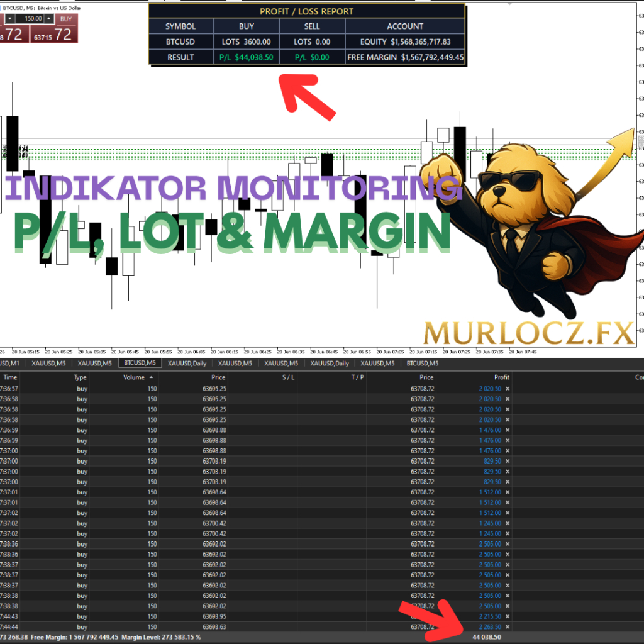Increase trade volume with the up arrow

pyautogui.click(x=49, y=18)
